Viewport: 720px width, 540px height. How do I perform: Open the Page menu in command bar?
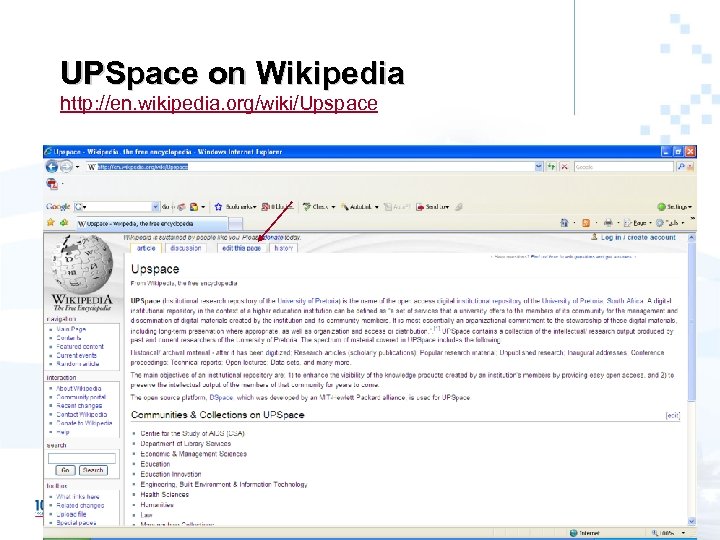coord(638,223)
